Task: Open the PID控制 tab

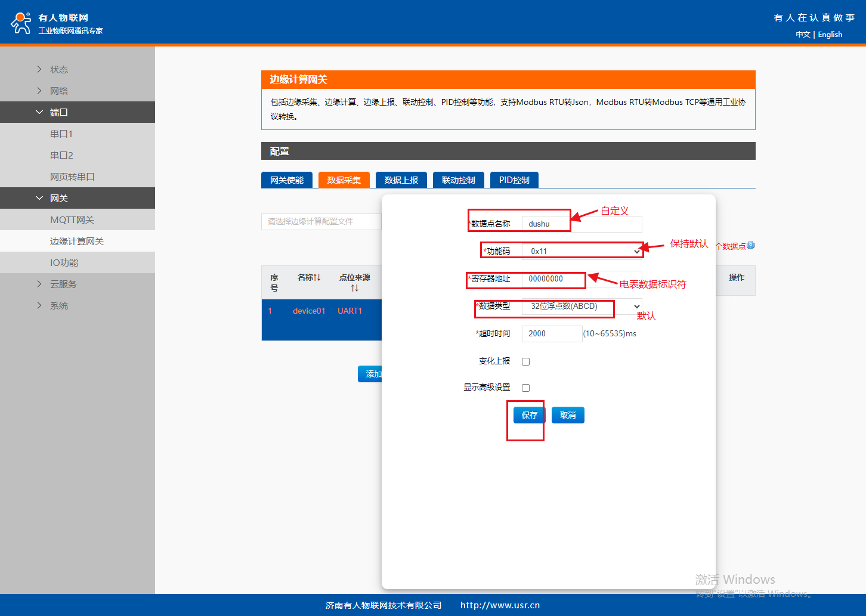Action: (514, 180)
